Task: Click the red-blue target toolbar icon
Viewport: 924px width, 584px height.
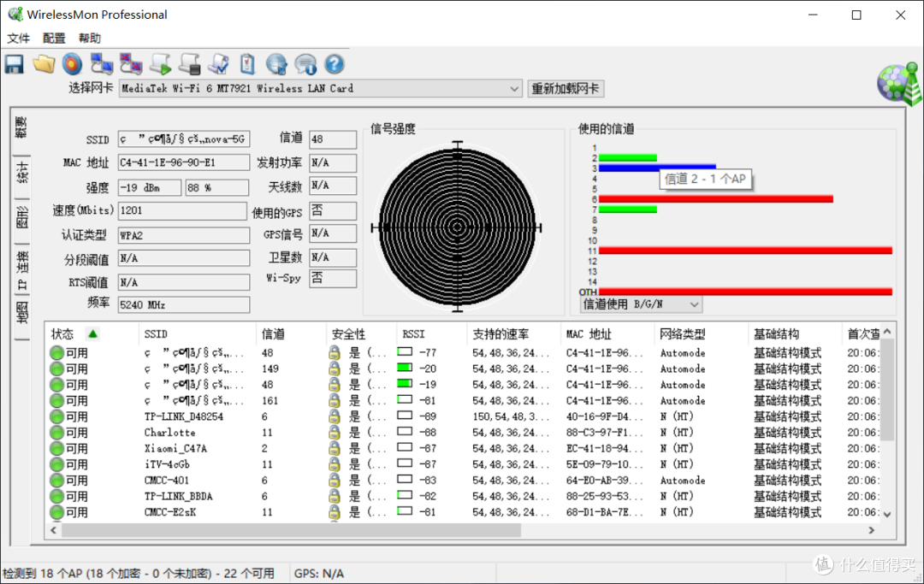Action: pos(73,64)
